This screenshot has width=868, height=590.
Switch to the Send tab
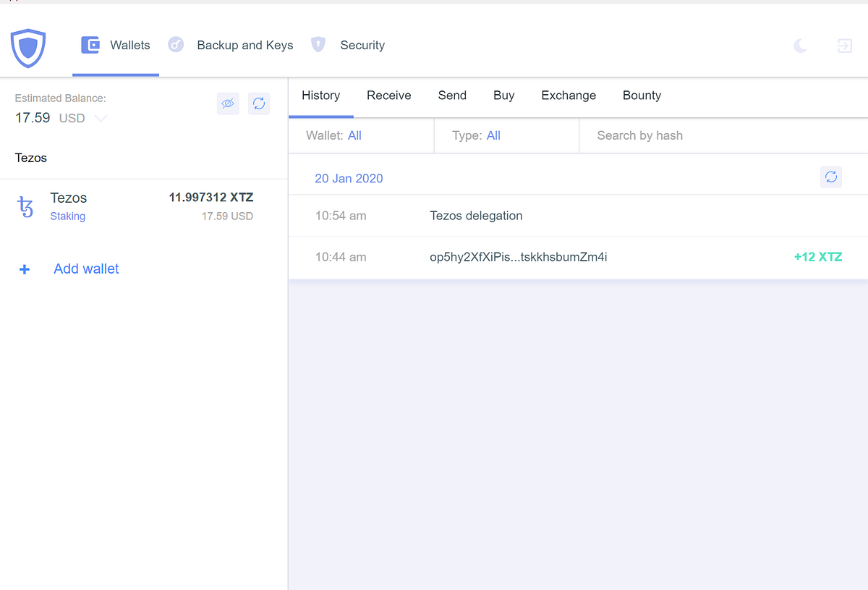tap(452, 96)
